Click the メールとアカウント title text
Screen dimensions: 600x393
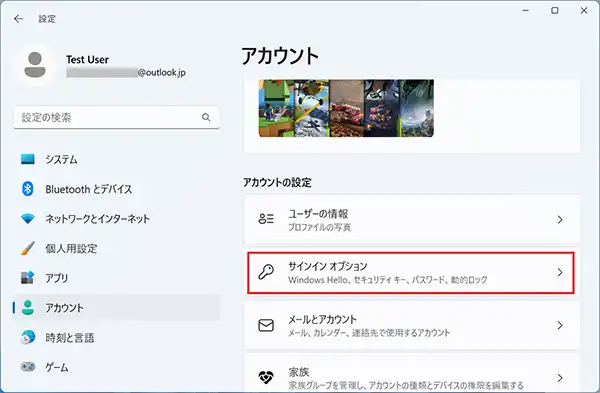pos(322,319)
